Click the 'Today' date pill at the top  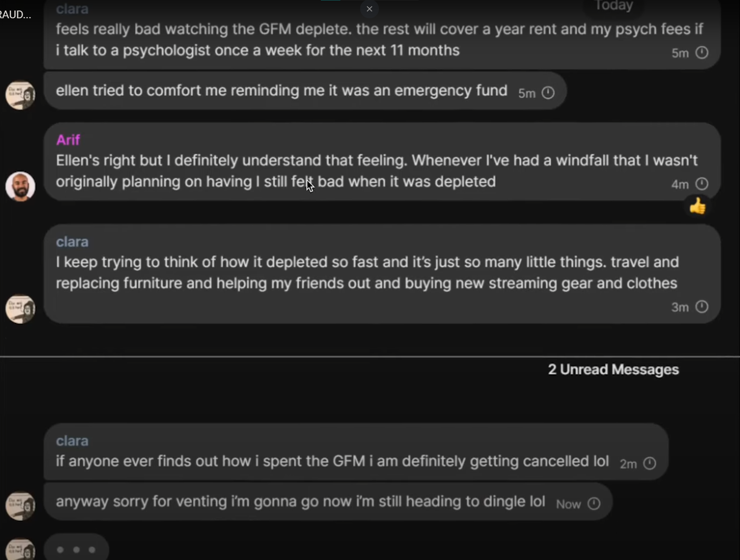pyautogui.click(x=613, y=6)
